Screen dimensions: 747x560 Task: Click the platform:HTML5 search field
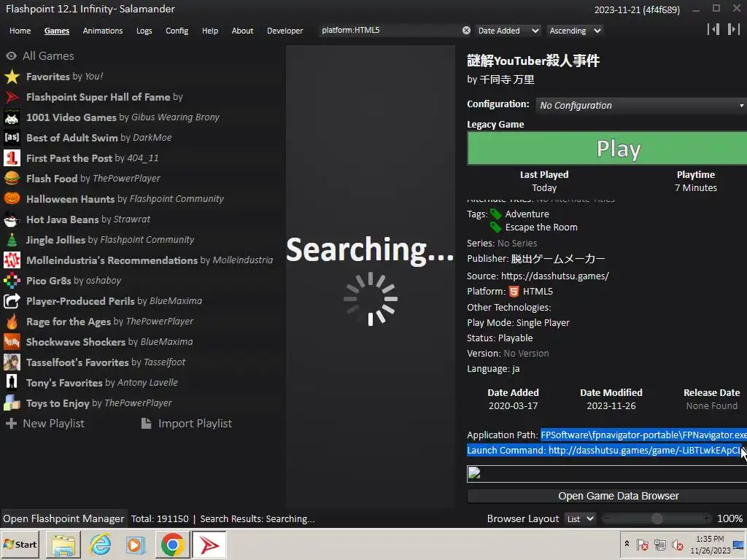(390, 31)
